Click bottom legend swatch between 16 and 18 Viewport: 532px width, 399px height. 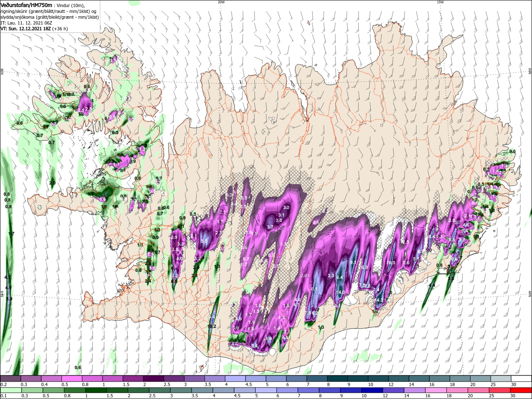click(x=436, y=390)
